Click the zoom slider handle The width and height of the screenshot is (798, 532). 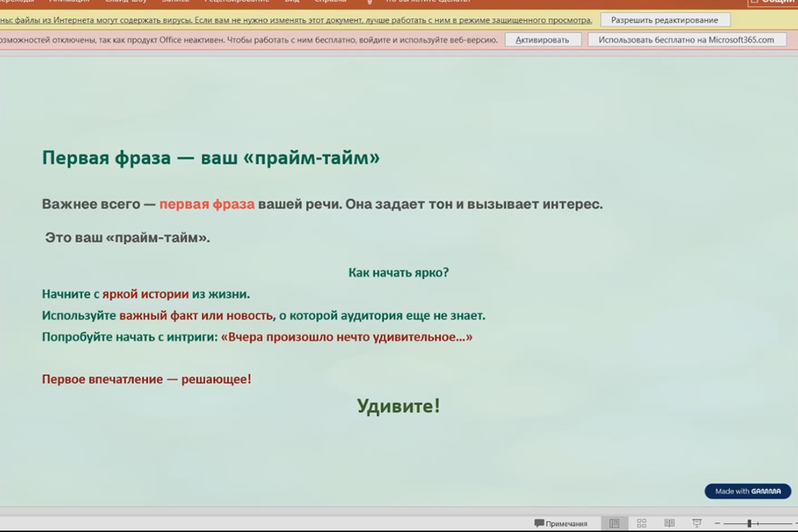click(x=749, y=523)
